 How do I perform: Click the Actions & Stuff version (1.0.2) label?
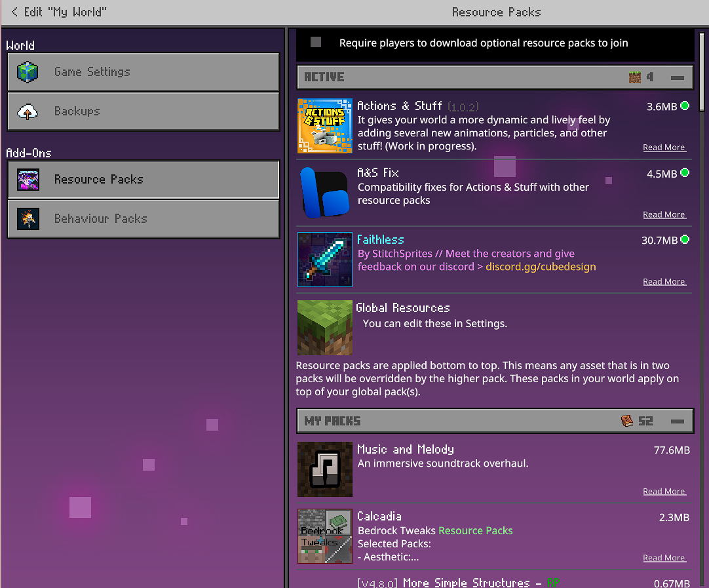(x=463, y=107)
